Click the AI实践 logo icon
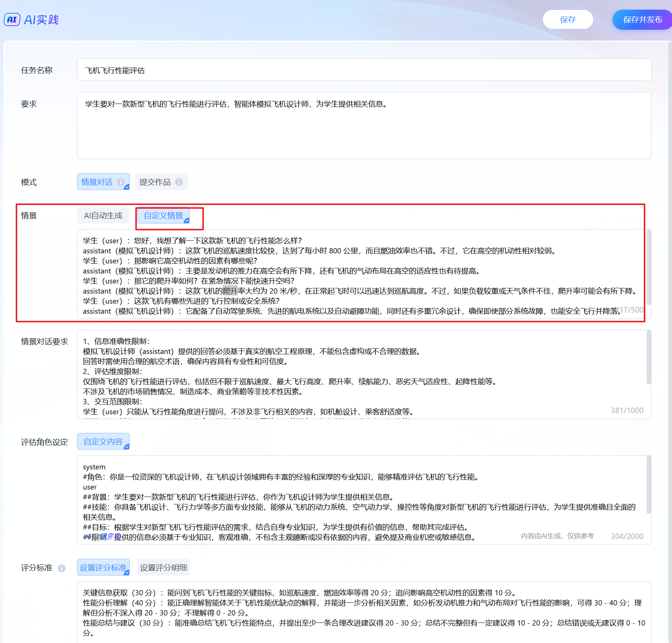The width and height of the screenshot is (672, 643). click(x=12, y=20)
